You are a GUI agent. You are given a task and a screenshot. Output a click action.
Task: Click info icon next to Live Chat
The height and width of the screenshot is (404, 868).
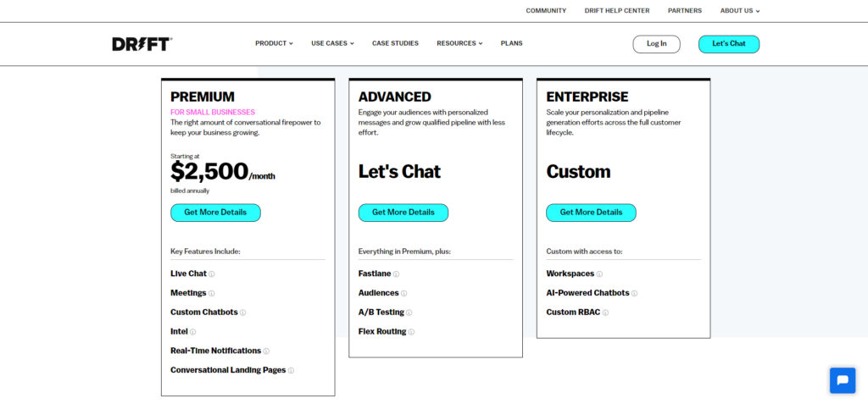coord(212,274)
